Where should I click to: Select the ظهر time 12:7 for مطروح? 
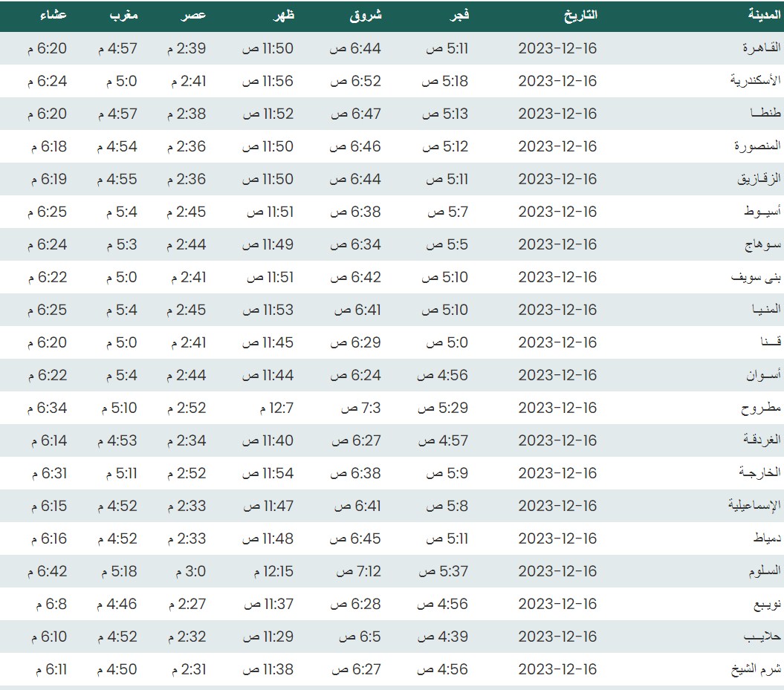pos(275,408)
